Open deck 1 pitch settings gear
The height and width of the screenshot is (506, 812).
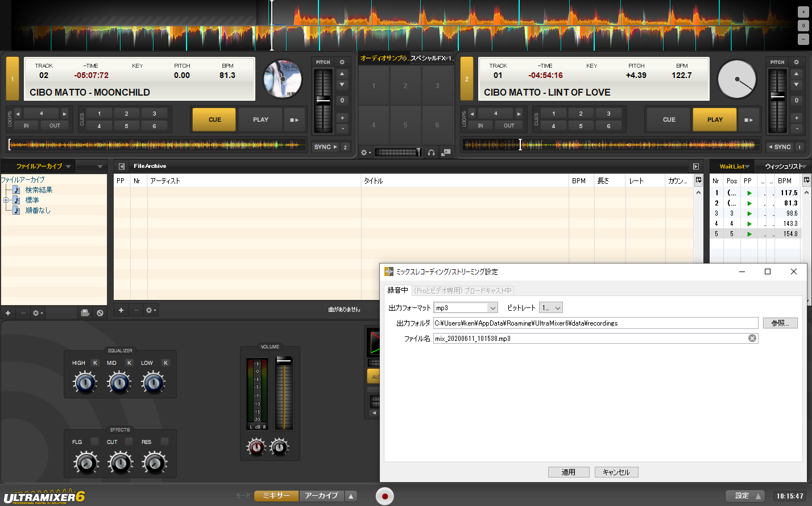click(342, 62)
